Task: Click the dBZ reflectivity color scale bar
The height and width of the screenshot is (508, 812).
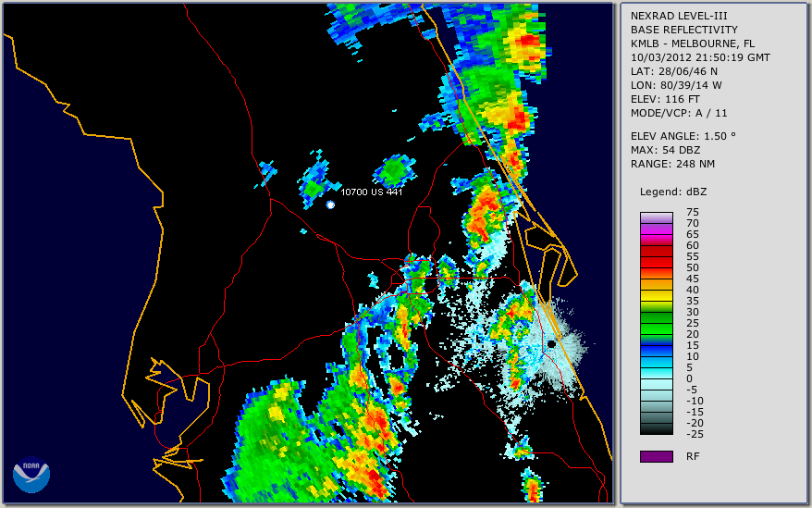Action: [x=656, y=323]
